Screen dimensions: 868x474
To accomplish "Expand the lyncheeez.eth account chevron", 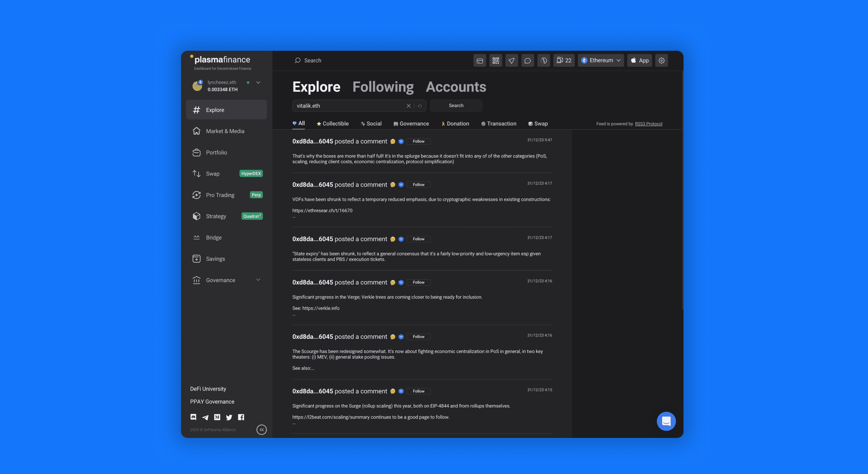I will tap(258, 82).
